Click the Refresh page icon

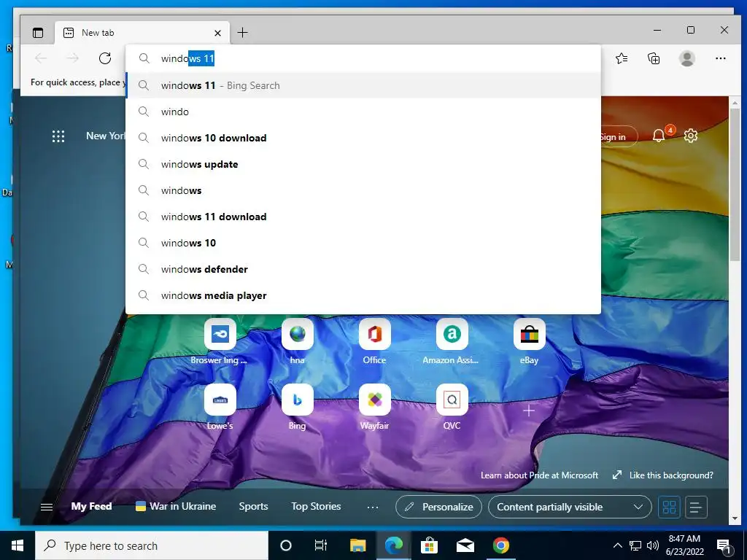[105, 58]
